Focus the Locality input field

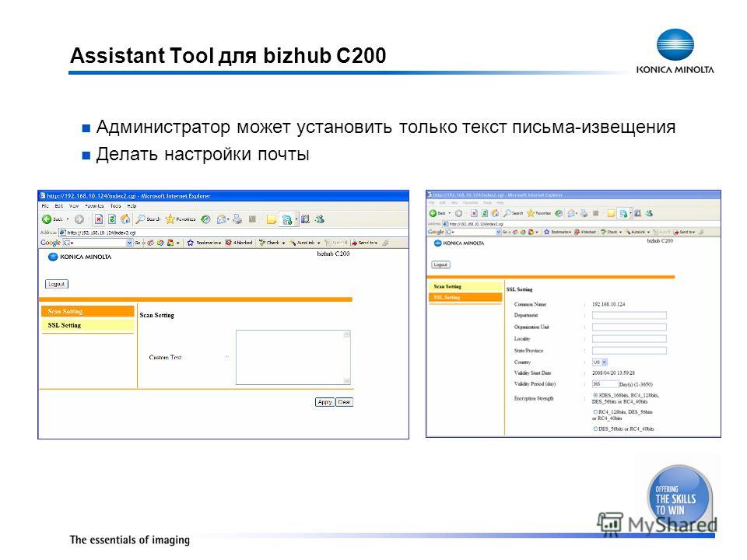(630, 339)
